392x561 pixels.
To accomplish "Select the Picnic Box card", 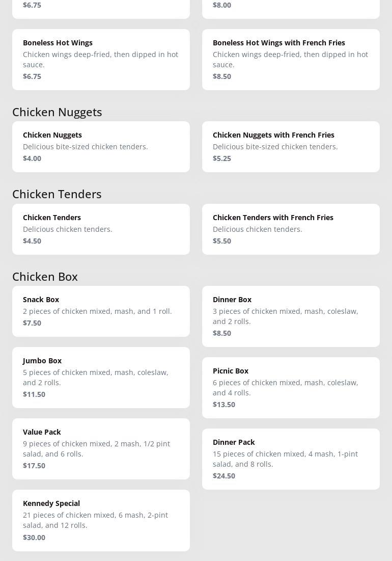I will point(291,388).
